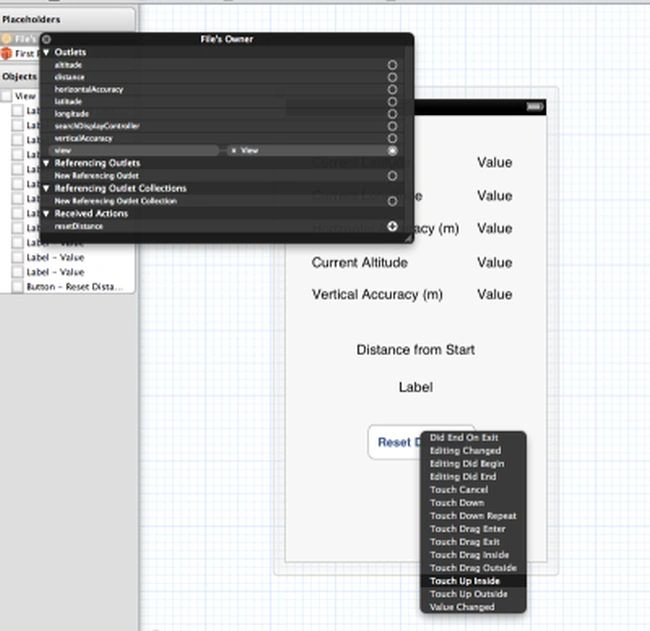
Task: Click the searchDisplayController outlet circle
Action: pyautogui.click(x=392, y=126)
